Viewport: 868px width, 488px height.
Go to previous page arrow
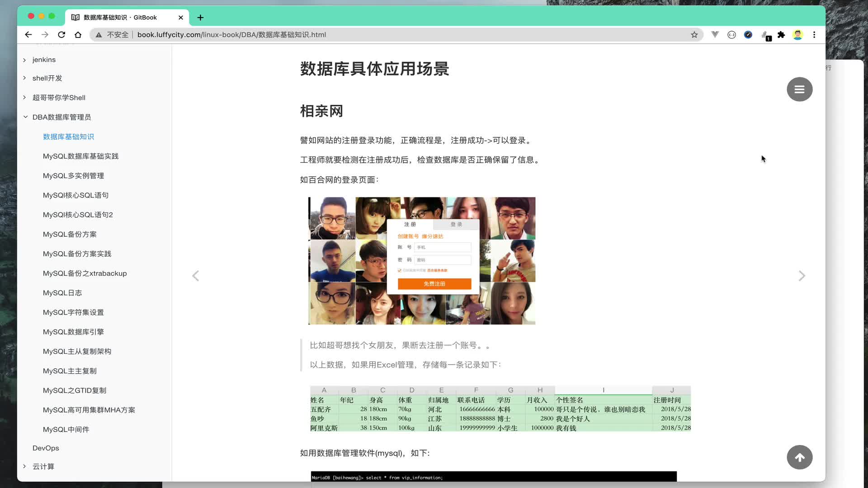tap(195, 276)
